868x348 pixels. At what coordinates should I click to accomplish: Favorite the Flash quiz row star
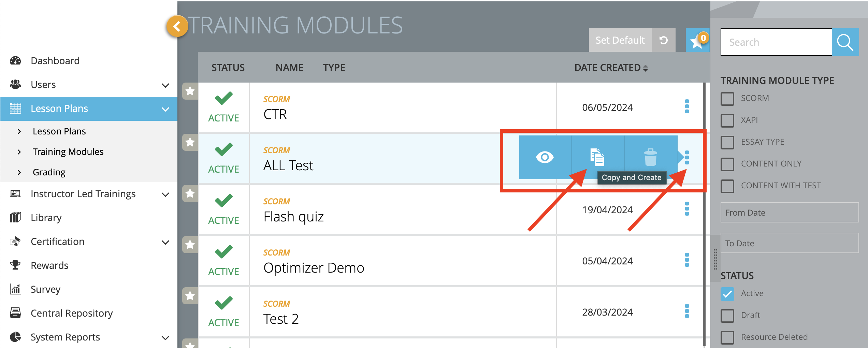(190, 193)
